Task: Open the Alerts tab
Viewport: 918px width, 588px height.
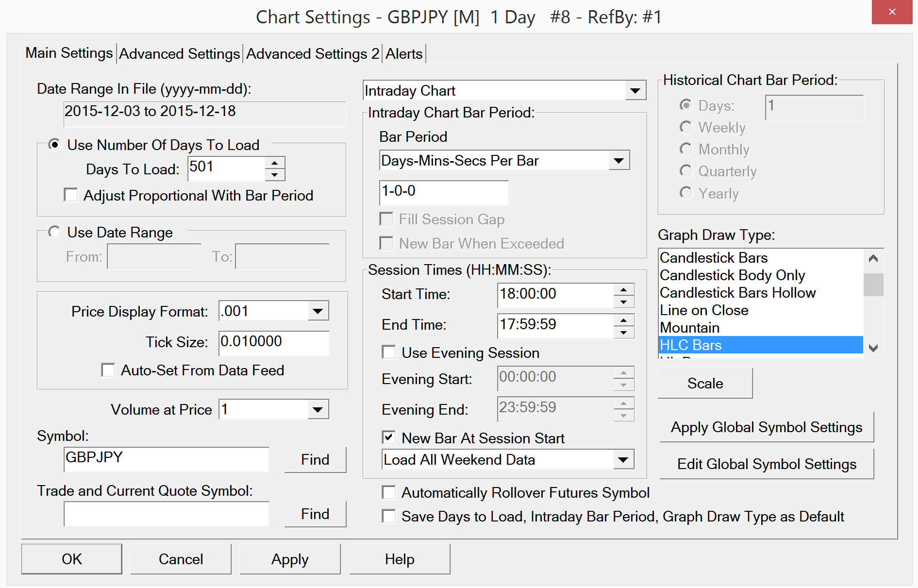Action: click(404, 54)
